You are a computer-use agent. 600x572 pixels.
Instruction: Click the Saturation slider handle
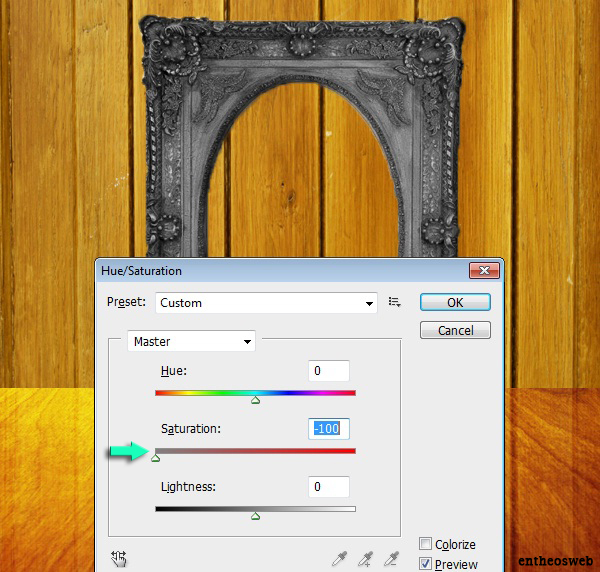pyautogui.click(x=155, y=458)
